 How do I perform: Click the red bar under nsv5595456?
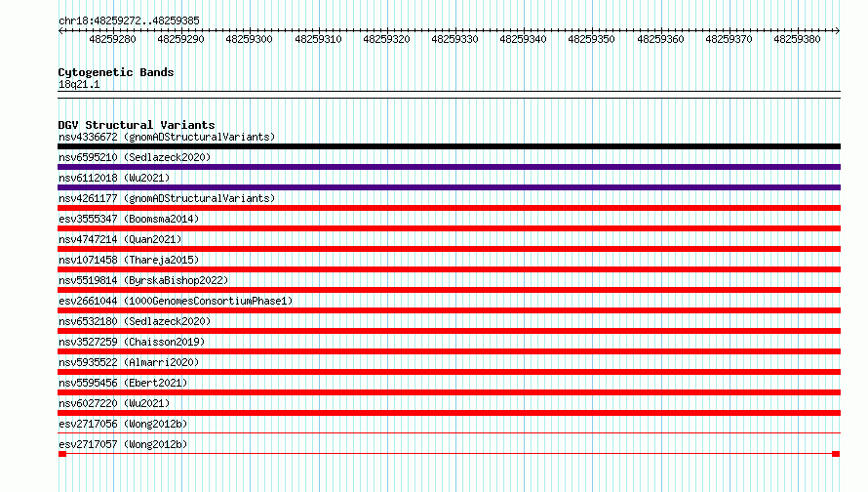[449, 392]
